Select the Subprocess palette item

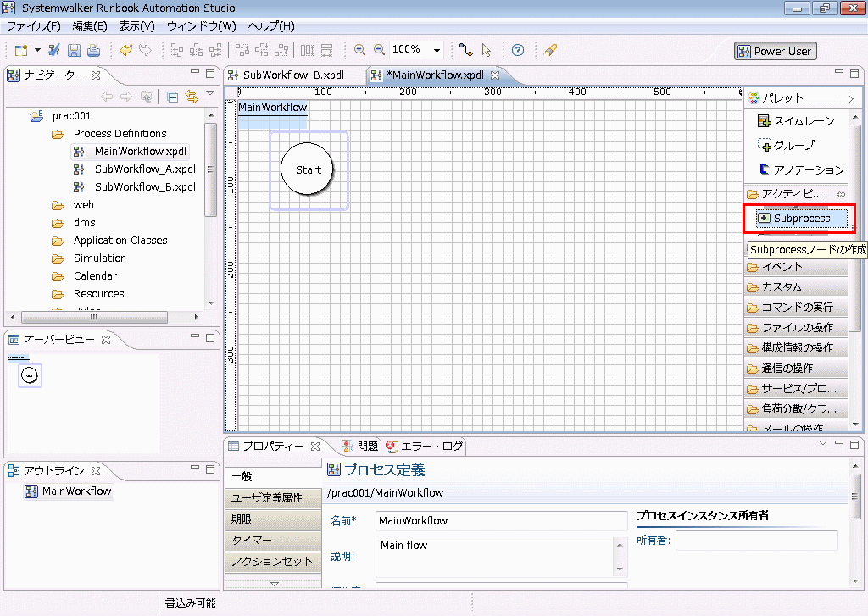(x=801, y=218)
